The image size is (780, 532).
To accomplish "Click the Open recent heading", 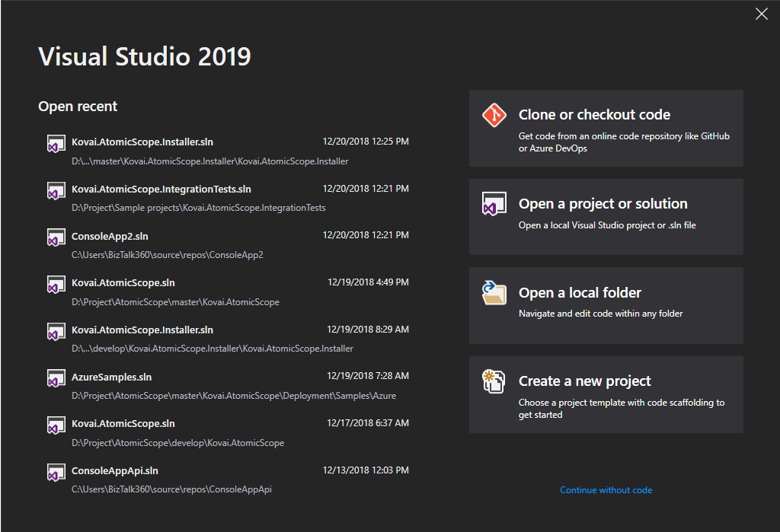I will click(x=78, y=107).
